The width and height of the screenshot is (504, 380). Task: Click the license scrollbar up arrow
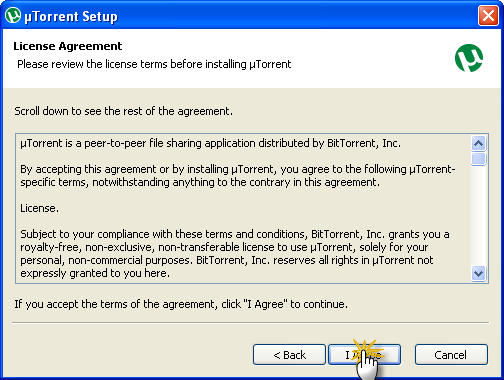point(479,144)
